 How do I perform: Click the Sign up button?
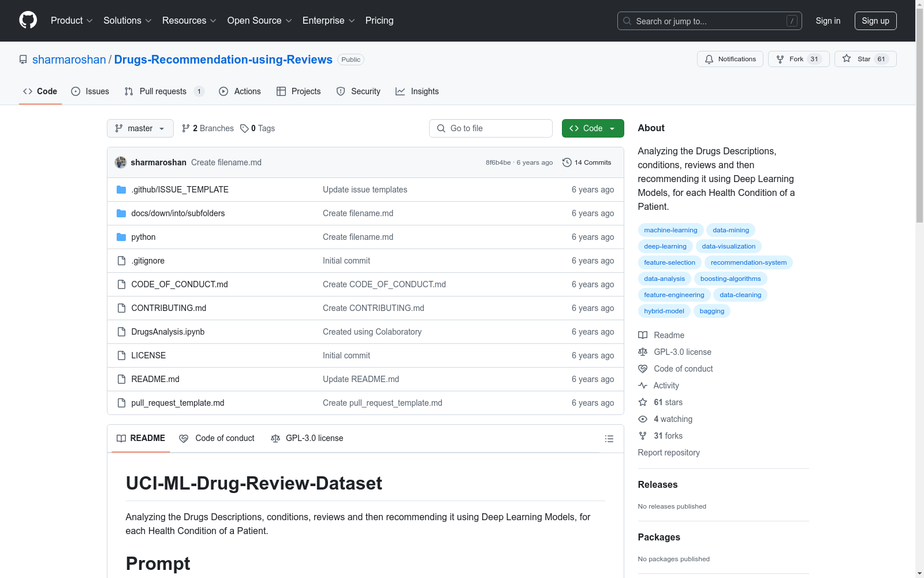pos(875,21)
